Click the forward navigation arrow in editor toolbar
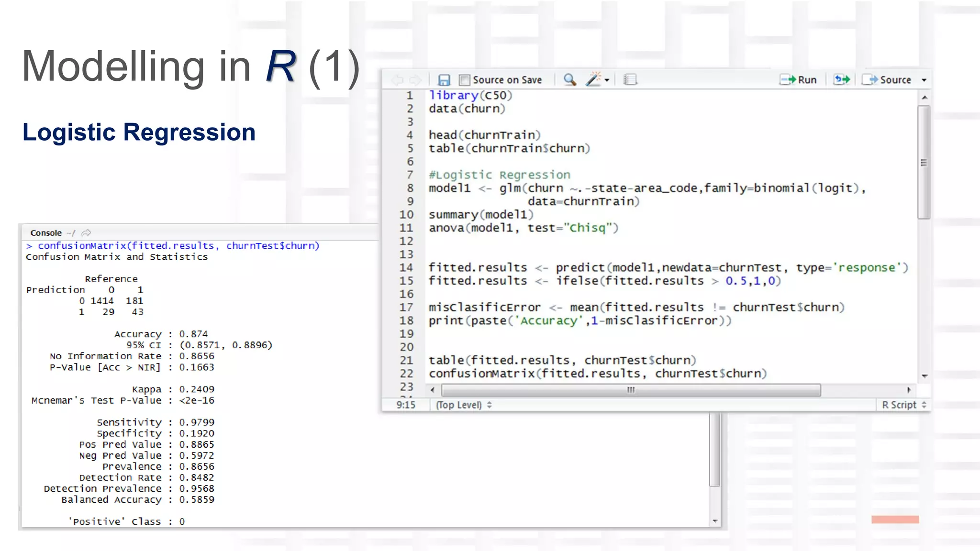 click(x=415, y=80)
